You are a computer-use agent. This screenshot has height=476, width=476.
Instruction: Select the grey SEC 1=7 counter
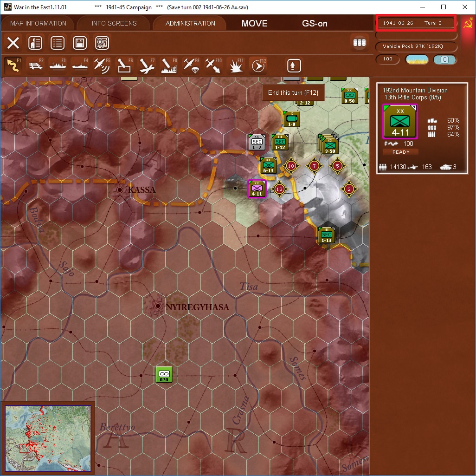[257, 142]
